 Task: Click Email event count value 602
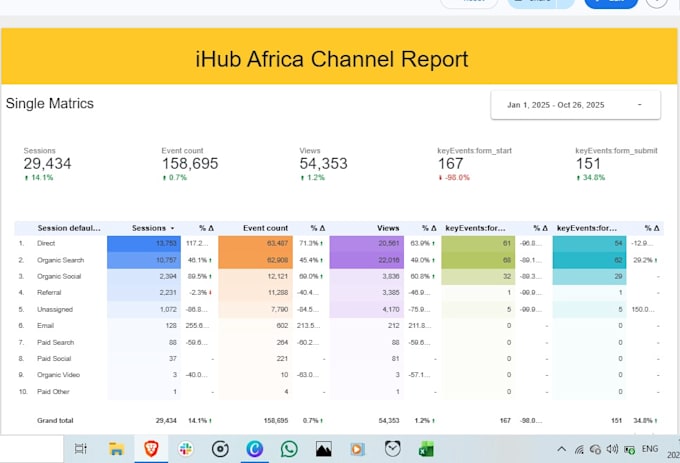click(x=282, y=326)
